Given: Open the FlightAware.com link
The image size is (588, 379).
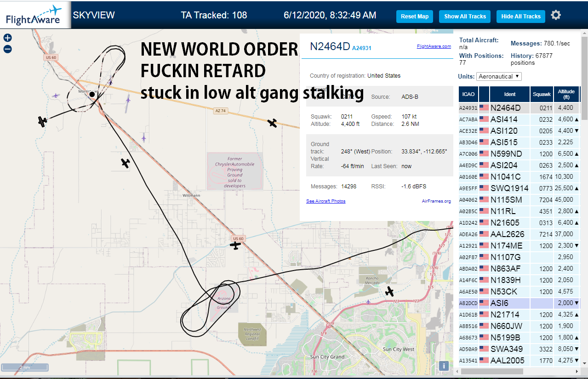Looking at the screenshot, I should coord(434,46).
